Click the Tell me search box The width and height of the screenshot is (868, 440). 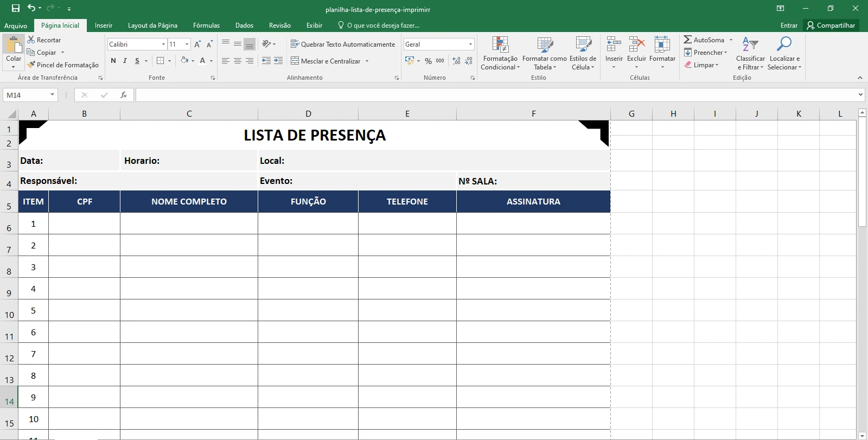(379, 25)
